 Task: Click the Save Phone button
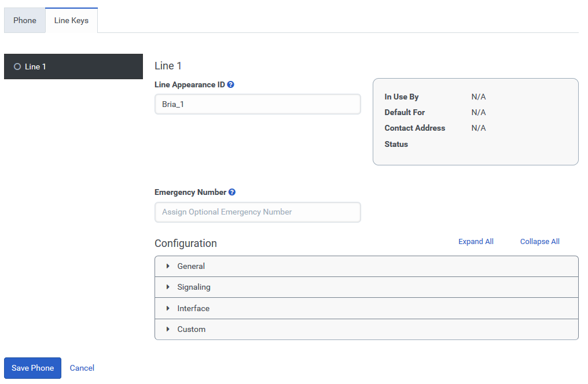[x=32, y=368]
